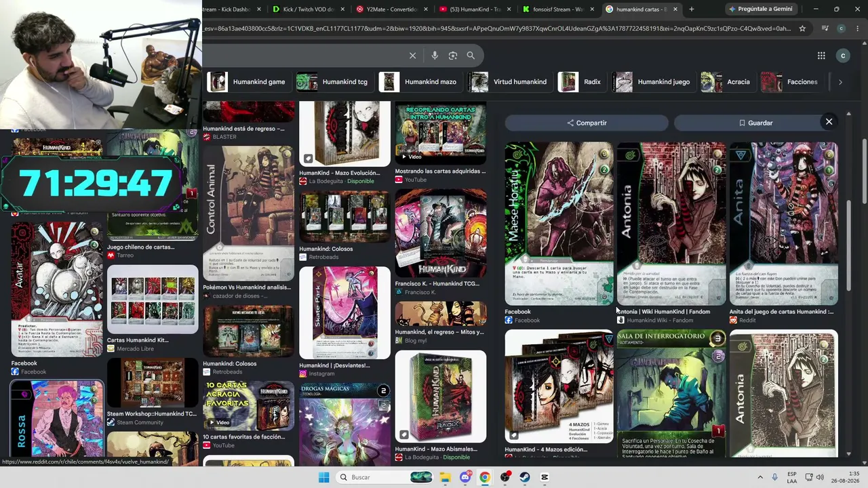Show more search suggestion chips
868x488 pixels.
click(x=840, y=82)
